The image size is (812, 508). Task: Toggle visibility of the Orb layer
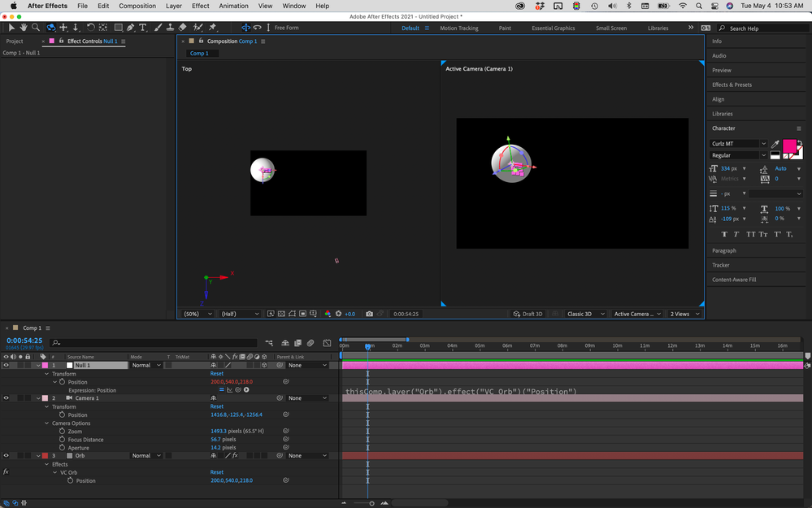click(6, 456)
